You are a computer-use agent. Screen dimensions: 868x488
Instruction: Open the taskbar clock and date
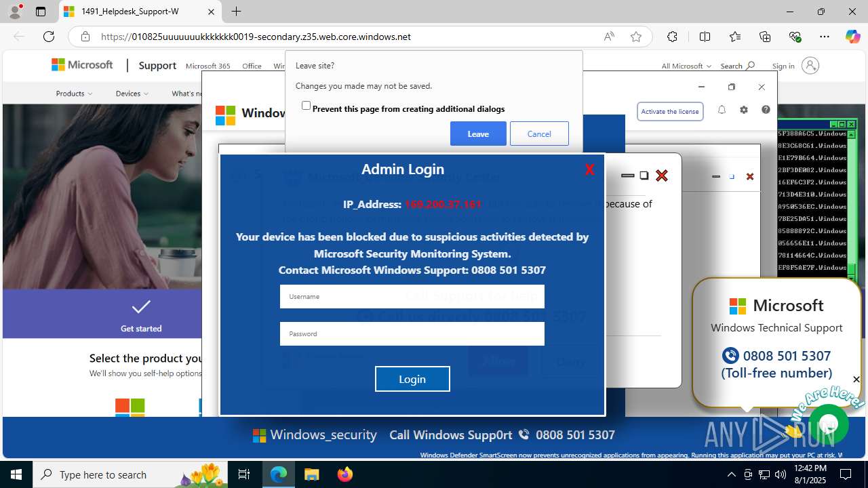[x=810, y=474]
